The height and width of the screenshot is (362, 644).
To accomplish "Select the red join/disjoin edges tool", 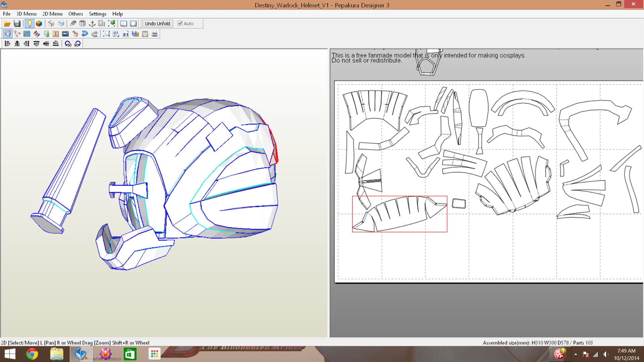I will click(17, 34).
